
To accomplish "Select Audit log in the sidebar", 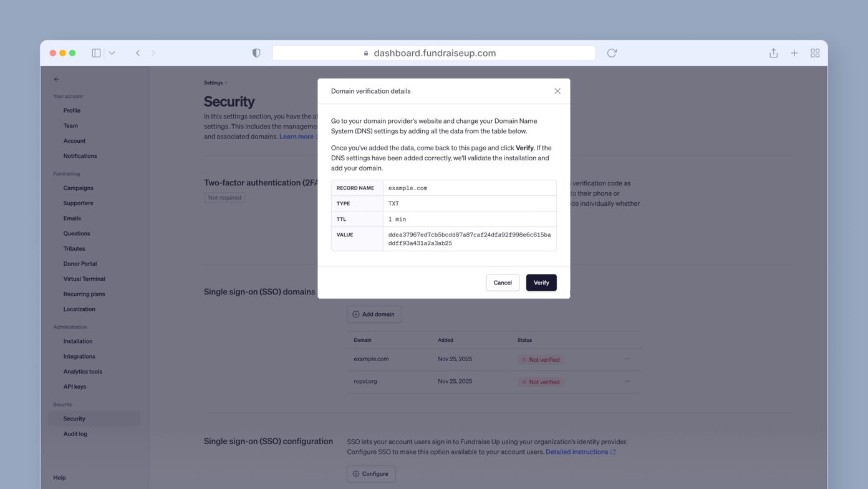I will [75, 433].
